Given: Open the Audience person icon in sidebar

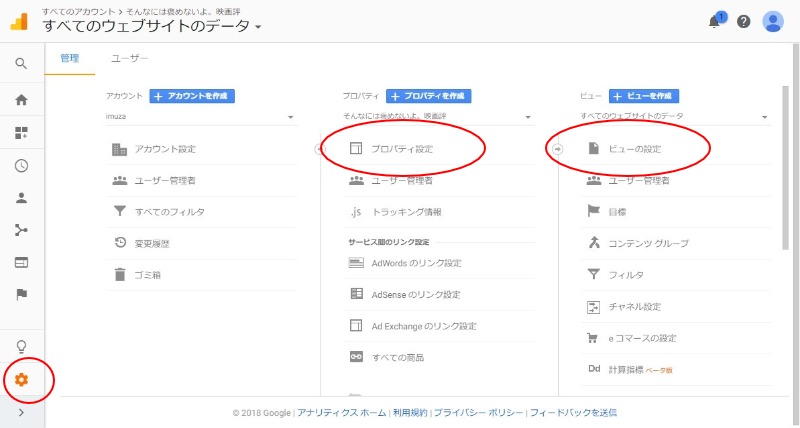Looking at the screenshot, I should click(x=21, y=198).
